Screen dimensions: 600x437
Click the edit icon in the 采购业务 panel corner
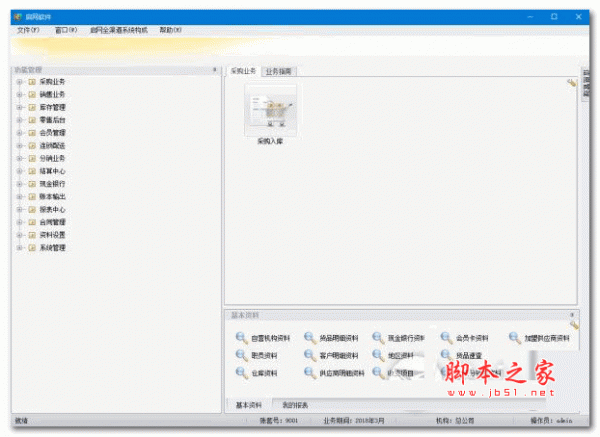click(571, 83)
